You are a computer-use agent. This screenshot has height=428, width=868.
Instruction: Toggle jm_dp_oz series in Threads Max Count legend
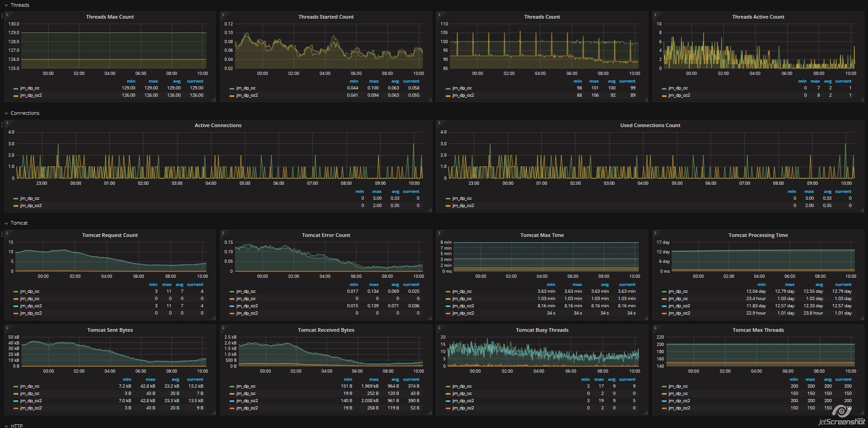pos(30,88)
